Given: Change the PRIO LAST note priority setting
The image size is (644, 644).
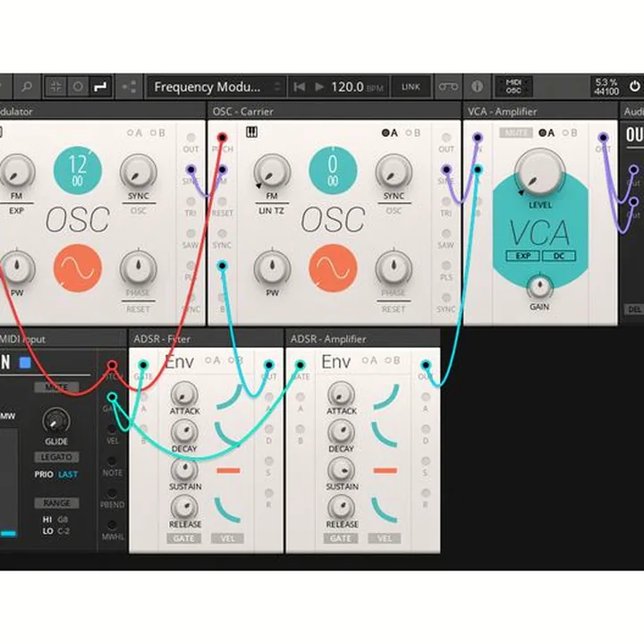Looking at the screenshot, I should [68, 474].
